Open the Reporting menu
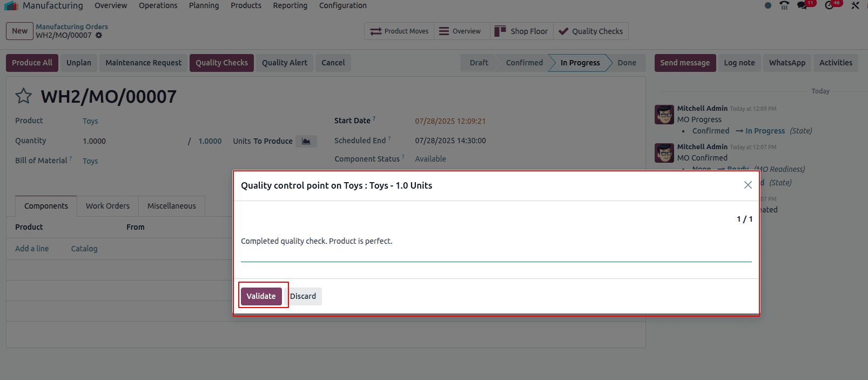Screen dimensions: 868x380 [x=290, y=5]
